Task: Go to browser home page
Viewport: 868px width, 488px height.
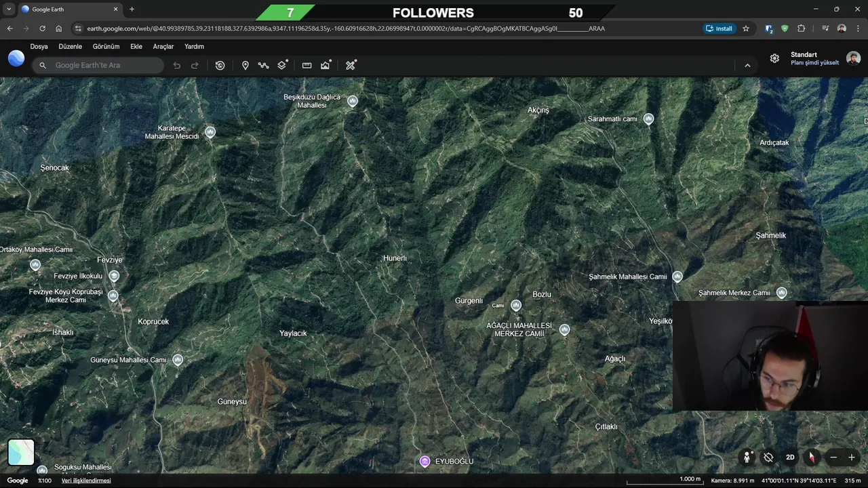Action: click(59, 28)
